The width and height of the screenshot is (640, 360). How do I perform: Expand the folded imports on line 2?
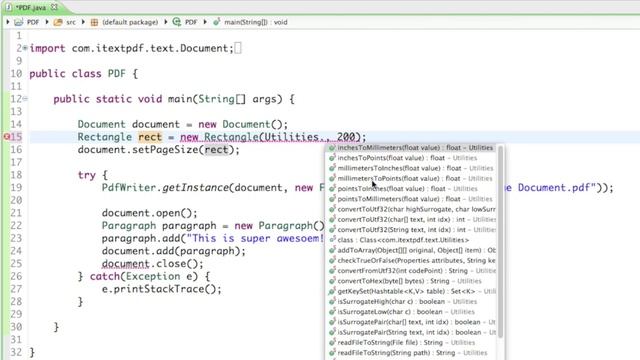(x=25, y=48)
